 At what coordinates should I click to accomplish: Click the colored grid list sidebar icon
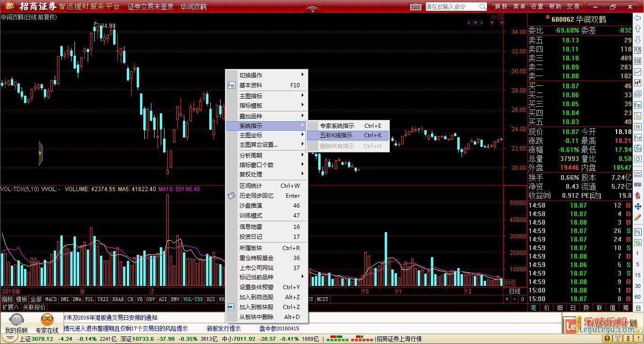point(637,62)
